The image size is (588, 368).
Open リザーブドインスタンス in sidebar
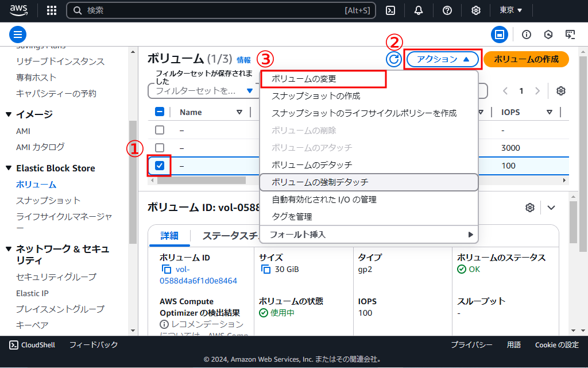pyautogui.click(x=60, y=61)
